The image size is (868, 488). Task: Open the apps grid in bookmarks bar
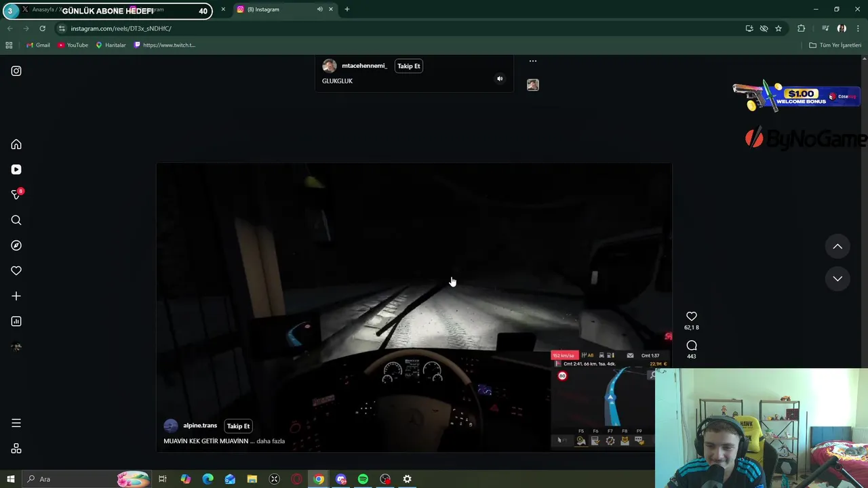tap(9, 45)
